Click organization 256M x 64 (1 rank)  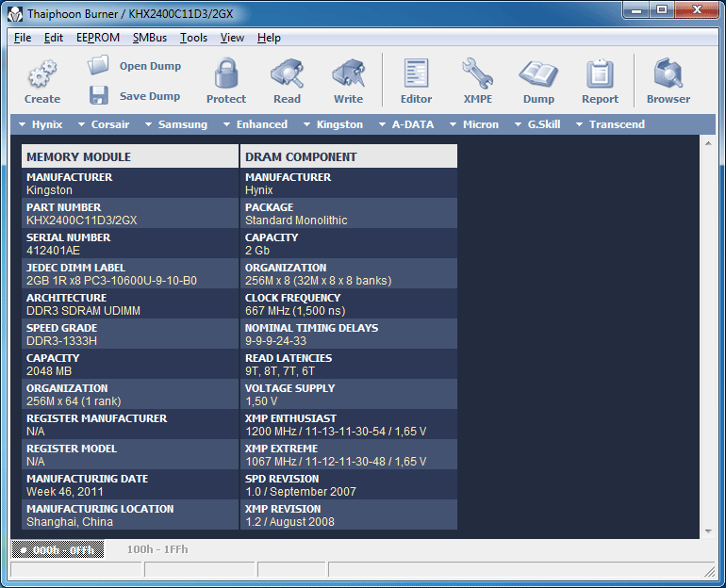74,401
